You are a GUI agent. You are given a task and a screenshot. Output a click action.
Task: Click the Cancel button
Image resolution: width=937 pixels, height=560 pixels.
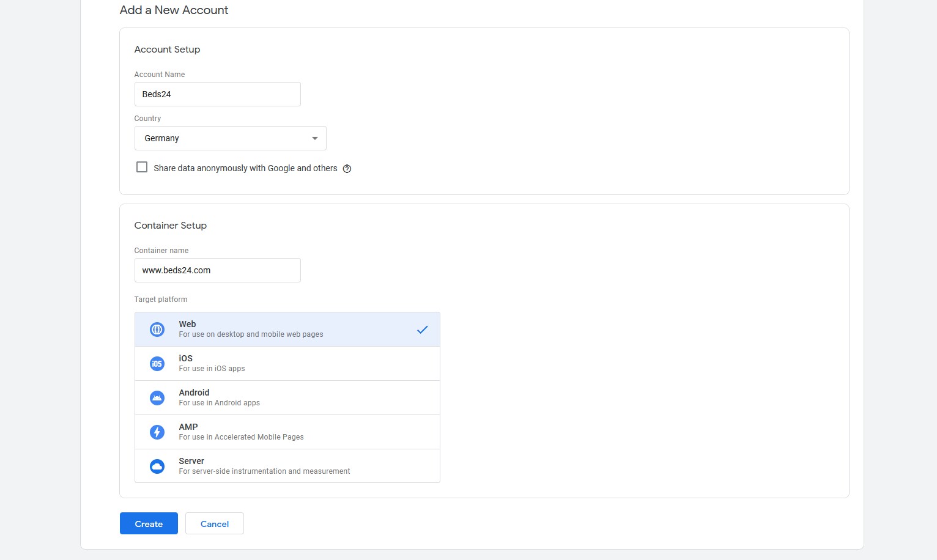(x=215, y=523)
